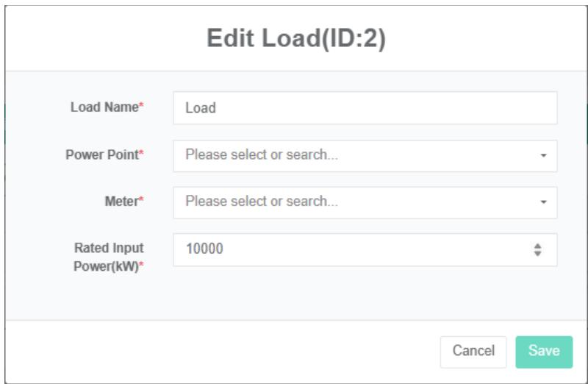The height and width of the screenshot is (384, 588).
Task: Increase Rated Input Power with up arrow
Action: [x=537, y=246]
